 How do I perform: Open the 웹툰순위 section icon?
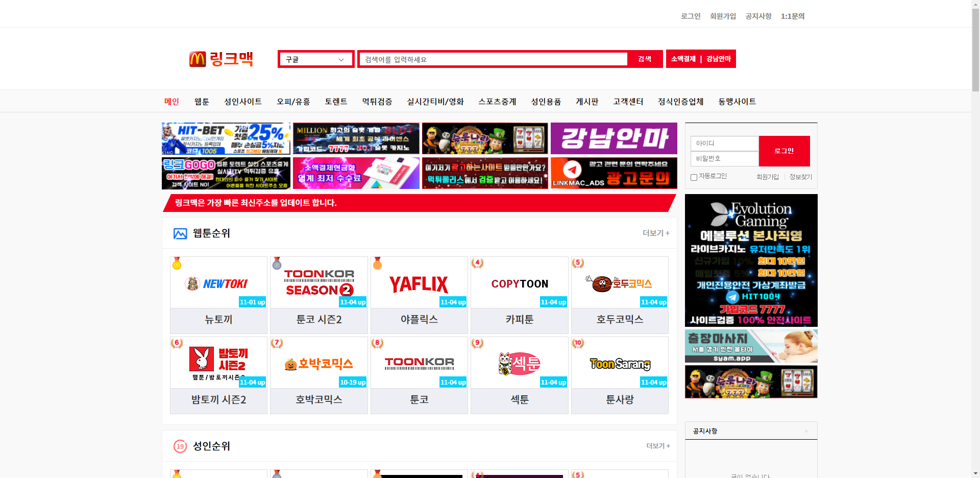point(180,233)
